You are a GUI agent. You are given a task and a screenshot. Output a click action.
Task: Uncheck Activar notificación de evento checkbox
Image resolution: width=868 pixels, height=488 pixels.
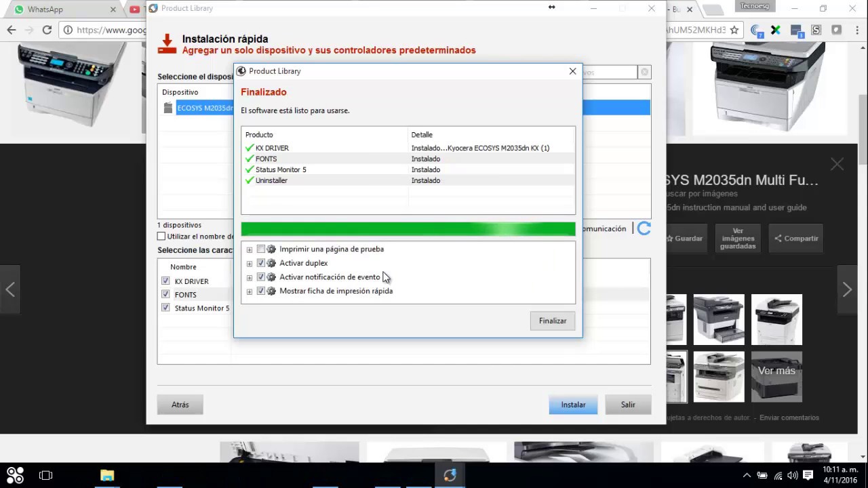(261, 277)
